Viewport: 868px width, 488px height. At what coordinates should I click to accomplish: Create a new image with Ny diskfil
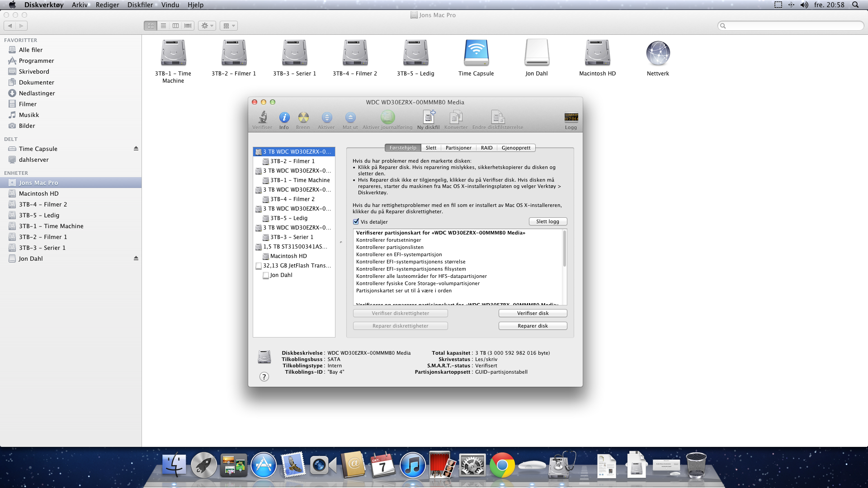(x=428, y=120)
